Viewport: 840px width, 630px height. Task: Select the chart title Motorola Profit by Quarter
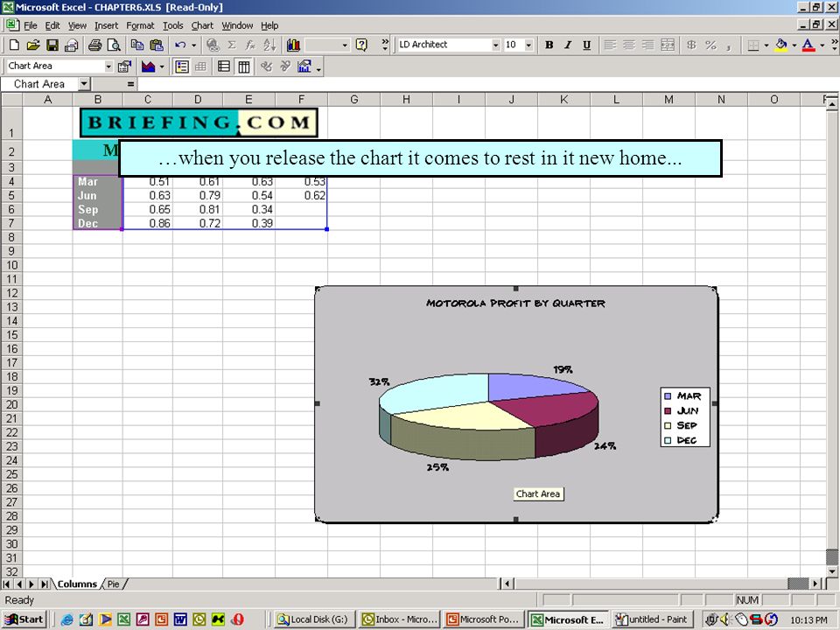coord(515,304)
